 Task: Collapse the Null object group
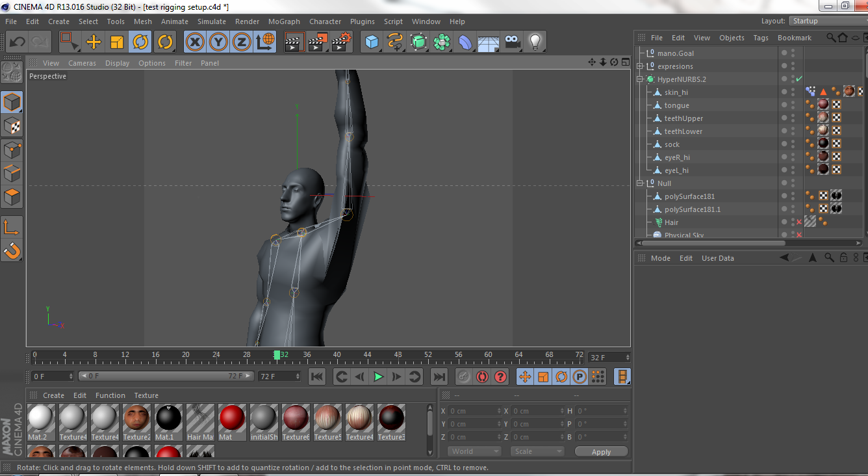(x=640, y=183)
